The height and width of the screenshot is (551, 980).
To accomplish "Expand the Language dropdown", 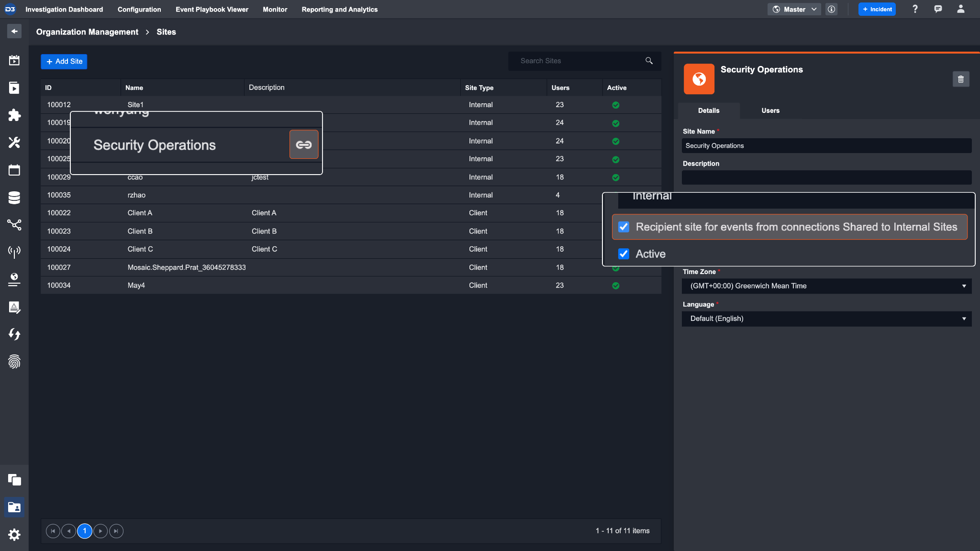I will [x=826, y=319].
